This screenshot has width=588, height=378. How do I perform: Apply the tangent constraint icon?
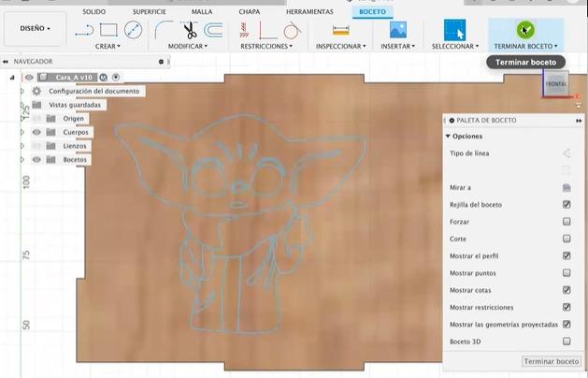click(293, 30)
